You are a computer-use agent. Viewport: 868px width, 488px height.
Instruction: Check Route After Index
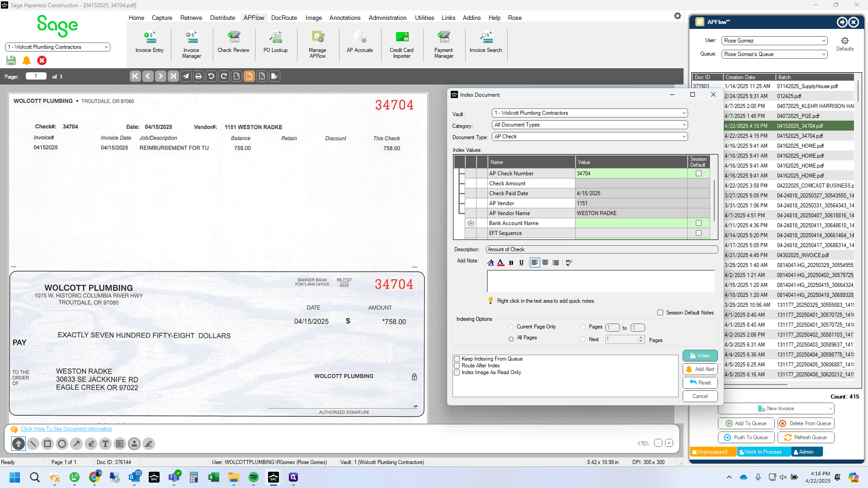coord(457,366)
